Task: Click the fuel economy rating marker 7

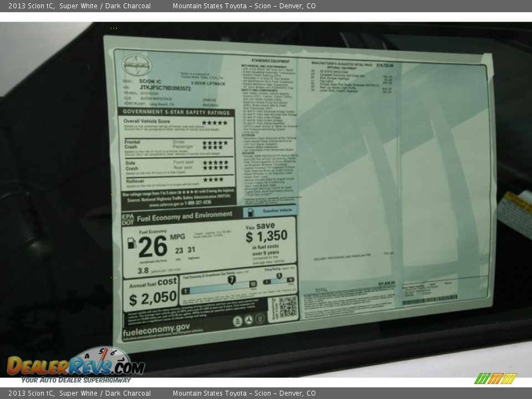Action: [x=232, y=280]
